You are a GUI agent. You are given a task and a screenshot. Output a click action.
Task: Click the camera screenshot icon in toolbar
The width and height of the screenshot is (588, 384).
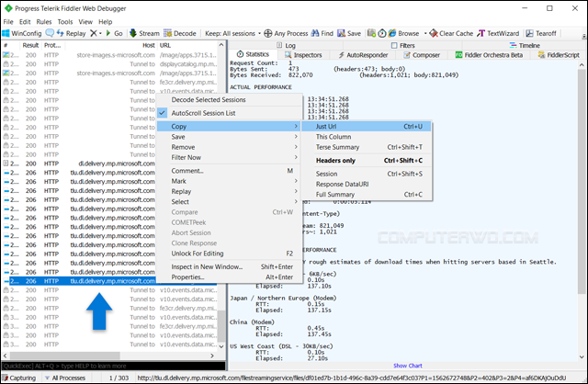tap(371, 33)
